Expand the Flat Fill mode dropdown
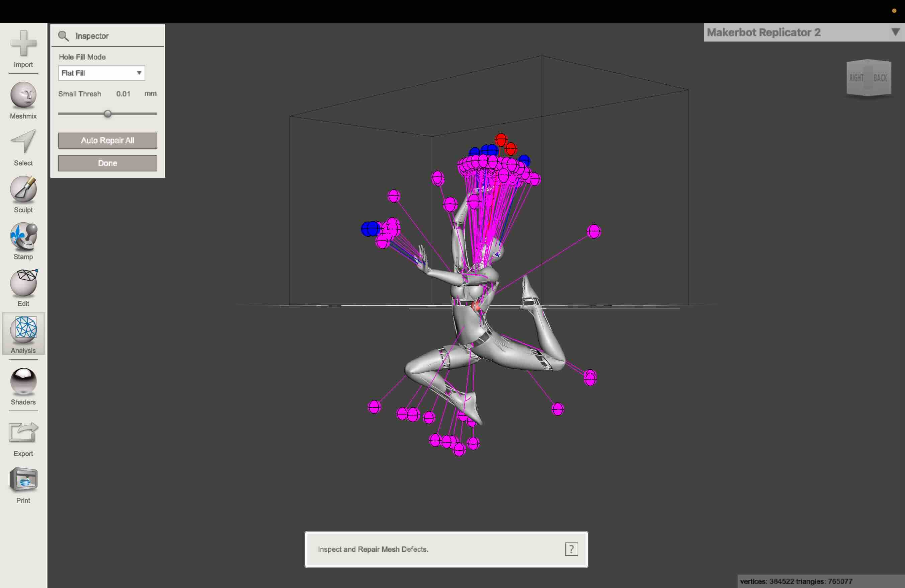Screen dimensions: 905x588 (101, 73)
